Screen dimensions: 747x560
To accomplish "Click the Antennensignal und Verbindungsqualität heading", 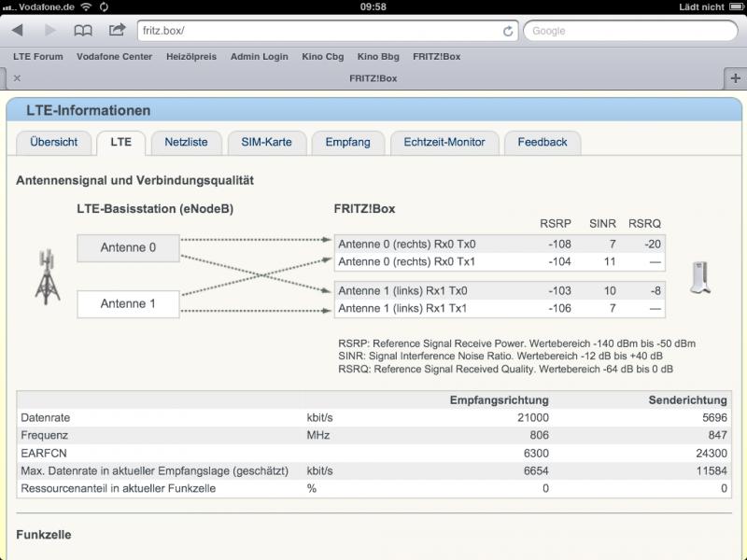I will point(134,180).
